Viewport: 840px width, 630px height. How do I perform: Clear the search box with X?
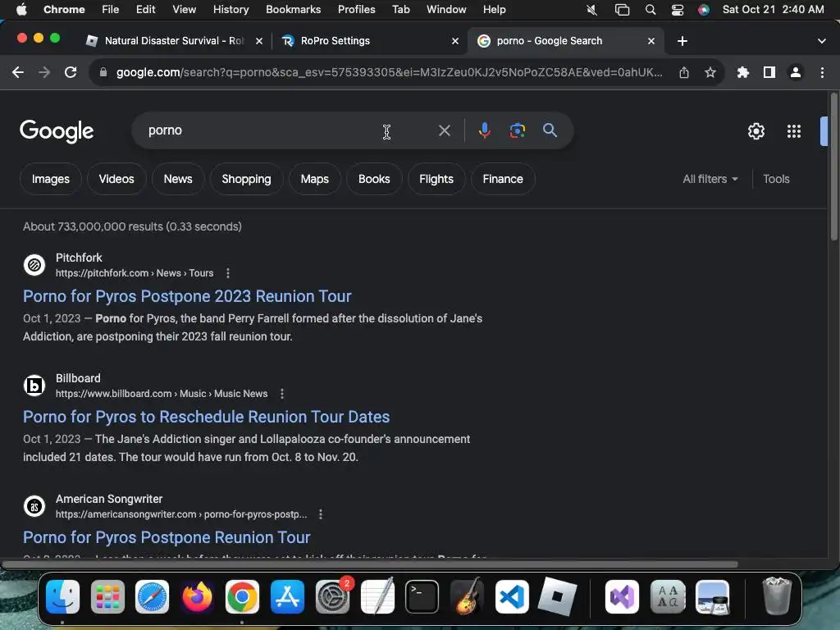[x=444, y=130]
